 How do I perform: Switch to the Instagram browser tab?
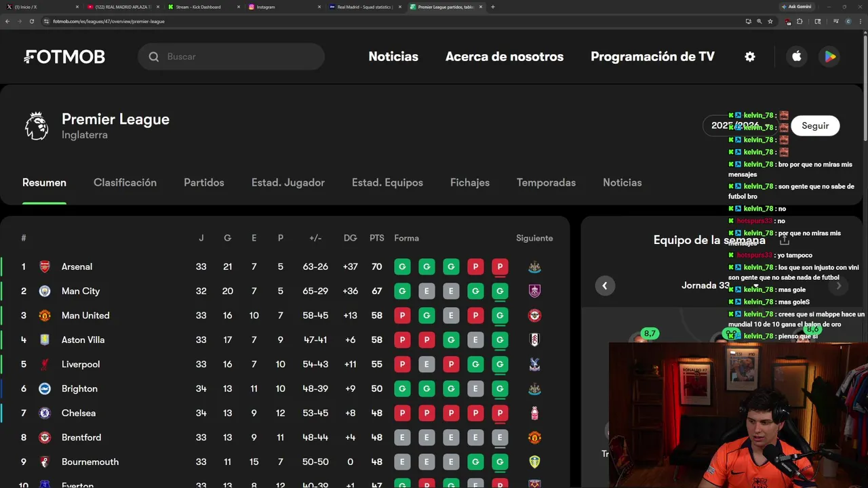coord(284,7)
